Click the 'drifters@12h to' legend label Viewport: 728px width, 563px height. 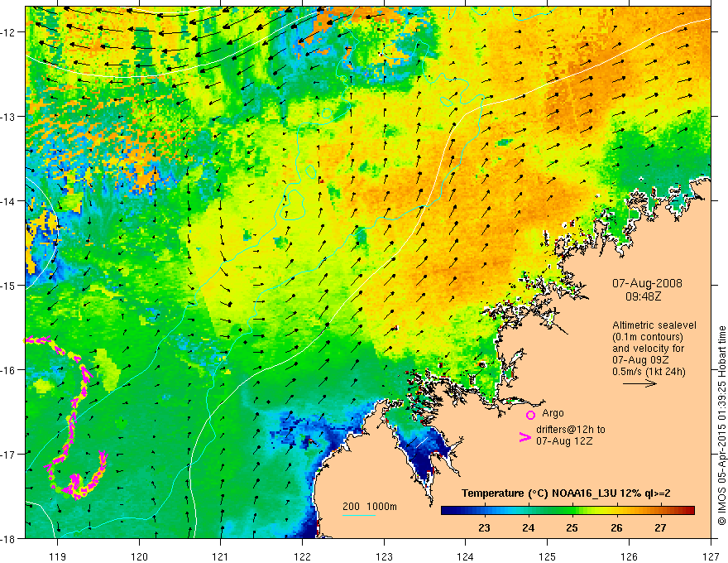point(571,430)
